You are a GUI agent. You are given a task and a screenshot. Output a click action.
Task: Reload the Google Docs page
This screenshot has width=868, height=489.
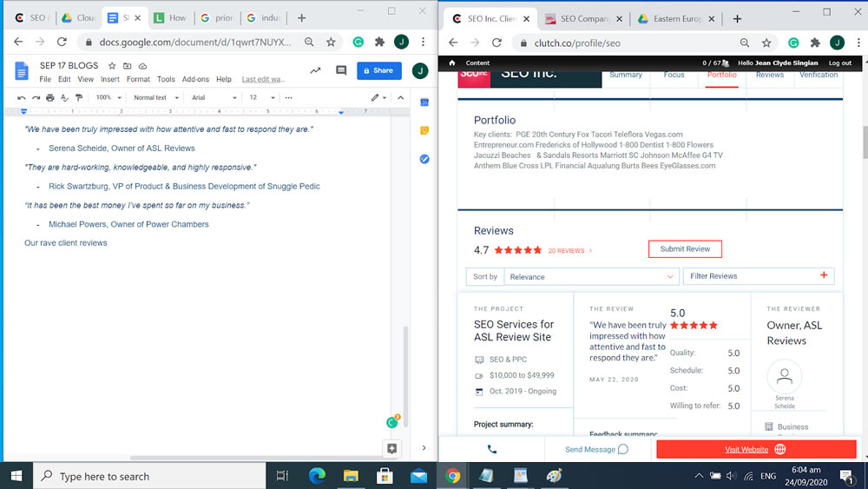62,42
